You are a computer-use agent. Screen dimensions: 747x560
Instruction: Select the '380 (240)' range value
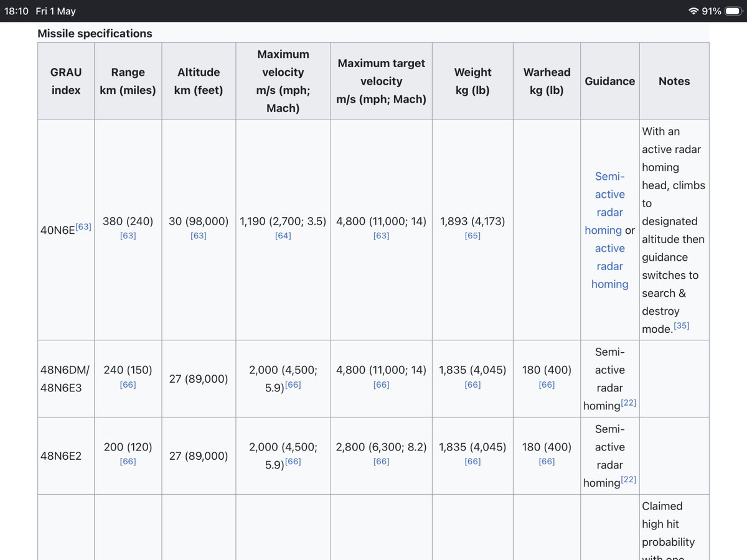128,221
